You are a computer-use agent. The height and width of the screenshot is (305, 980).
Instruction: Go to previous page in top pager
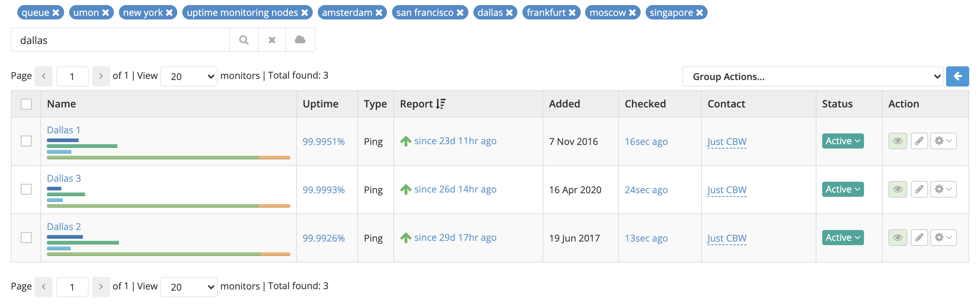(44, 76)
